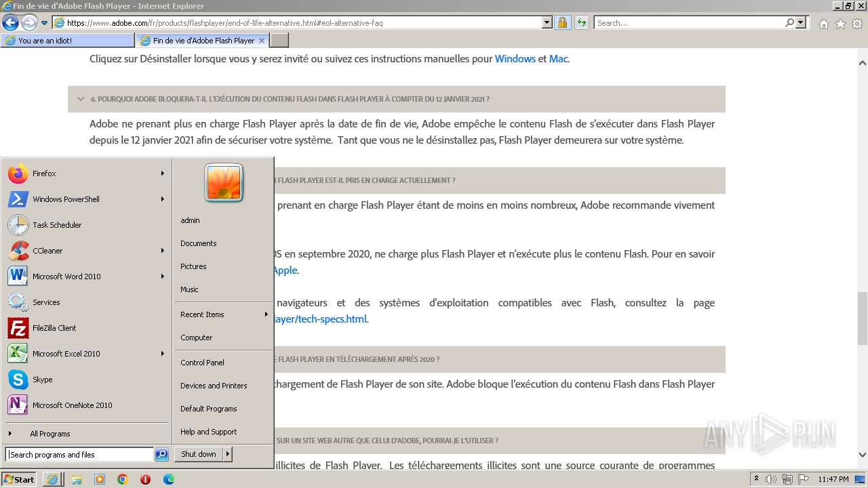Open IE recent pages dropdown arrow

(x=45, y=23)
